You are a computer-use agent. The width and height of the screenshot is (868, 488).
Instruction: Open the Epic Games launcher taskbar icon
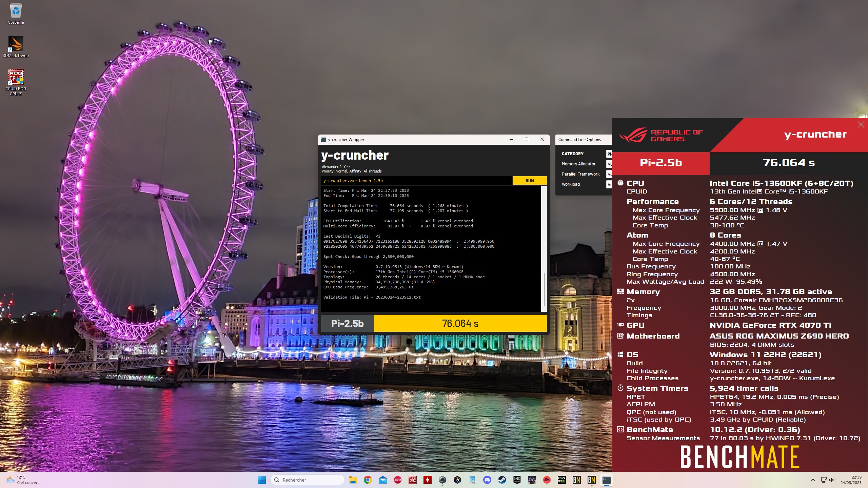tap(517, 480)
